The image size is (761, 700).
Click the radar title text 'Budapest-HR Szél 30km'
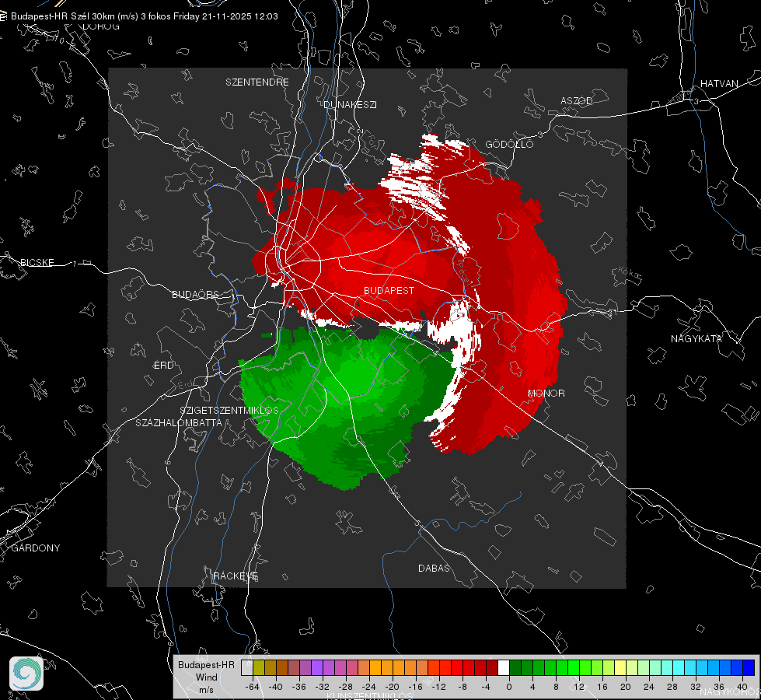coord(63,16)
